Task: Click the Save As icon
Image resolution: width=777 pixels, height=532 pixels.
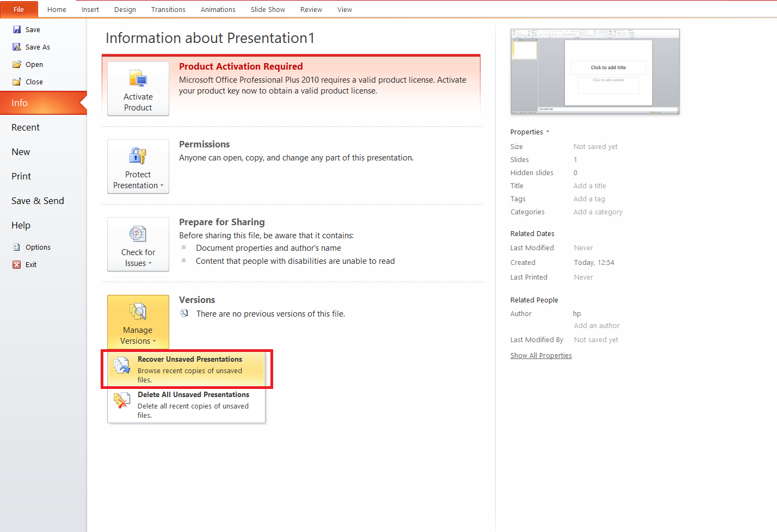Action: (x=17, y=47)
